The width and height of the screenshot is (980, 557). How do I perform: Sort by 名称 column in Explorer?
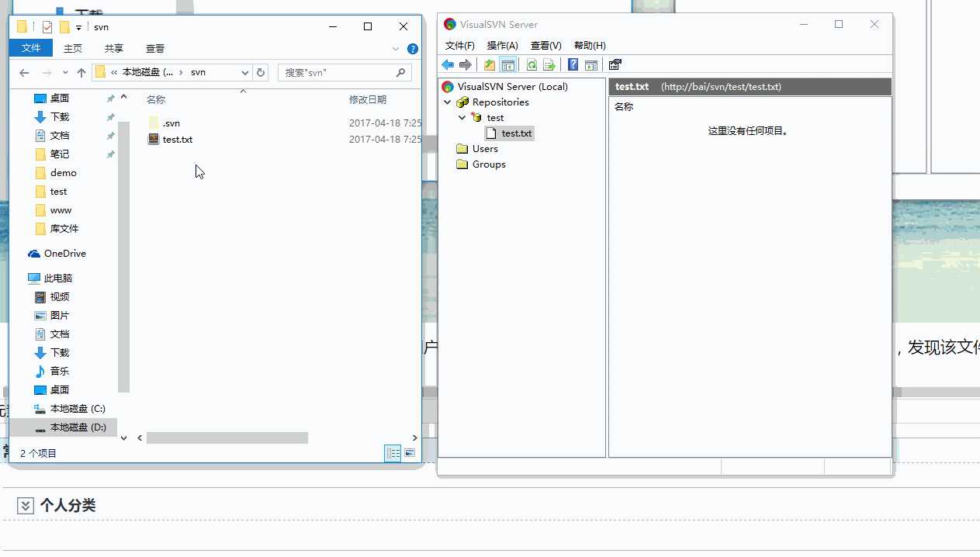(156, 100)
